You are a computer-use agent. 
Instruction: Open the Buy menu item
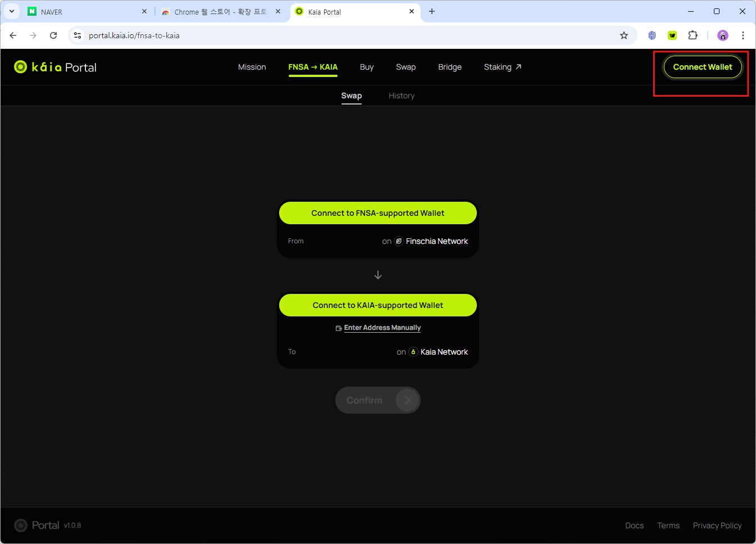pyautogui.click(x=367, y=67)
